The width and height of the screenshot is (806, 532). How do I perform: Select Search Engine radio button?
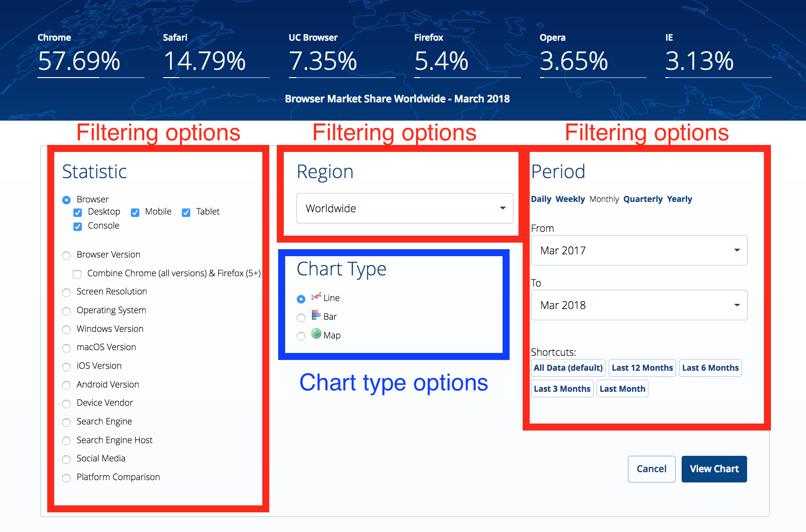66,423
